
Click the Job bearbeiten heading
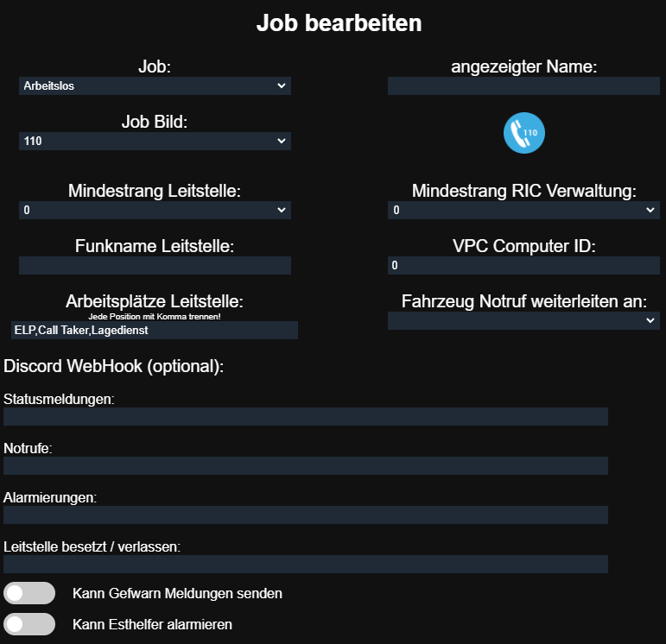pos(339,23)
